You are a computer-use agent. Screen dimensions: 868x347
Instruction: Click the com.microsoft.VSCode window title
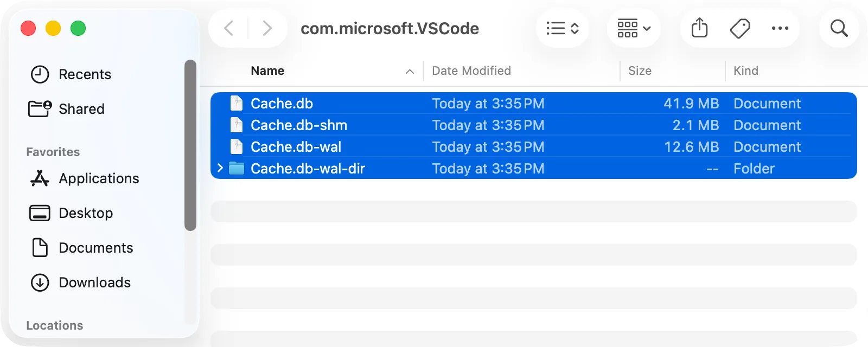pyautogui.click(x=390, y=28)
